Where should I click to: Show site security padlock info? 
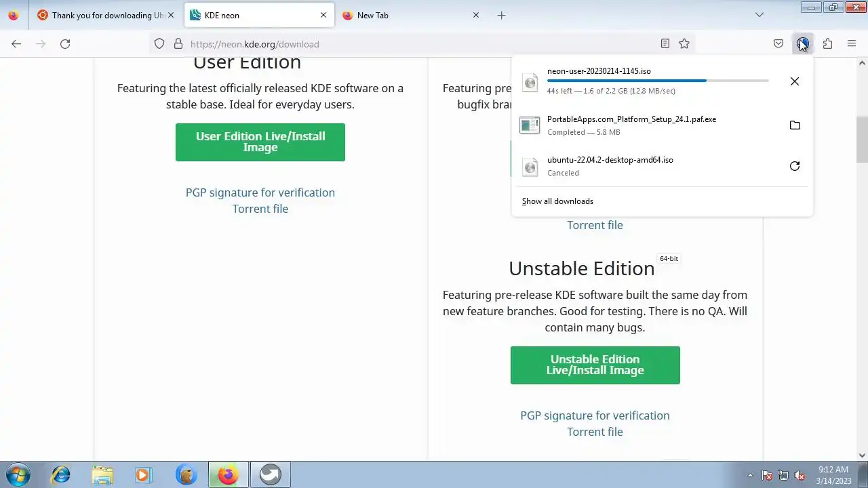pos(178,44)
